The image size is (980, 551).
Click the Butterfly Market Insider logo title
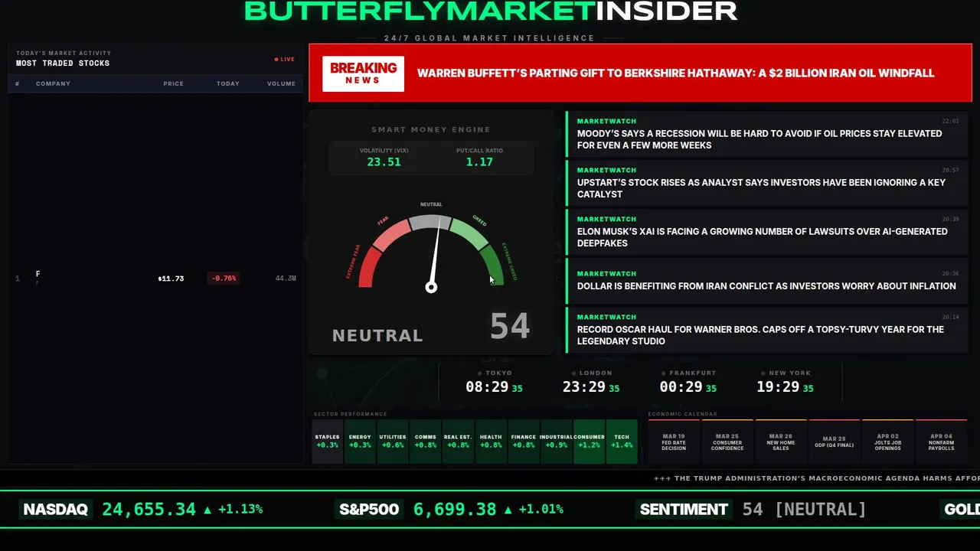491,11
